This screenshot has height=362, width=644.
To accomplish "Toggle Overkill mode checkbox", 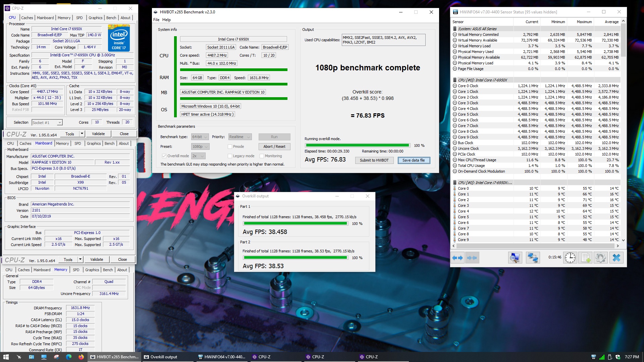I will pos(164,156).
